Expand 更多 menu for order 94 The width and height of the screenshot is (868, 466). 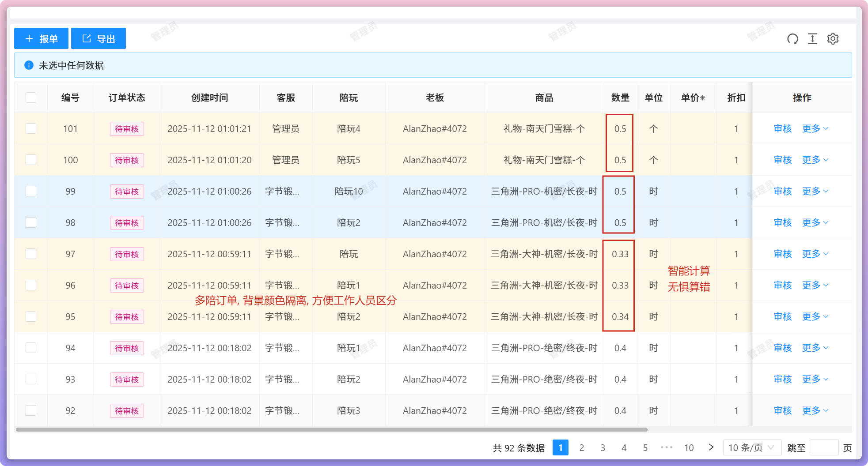click(815, 348)
